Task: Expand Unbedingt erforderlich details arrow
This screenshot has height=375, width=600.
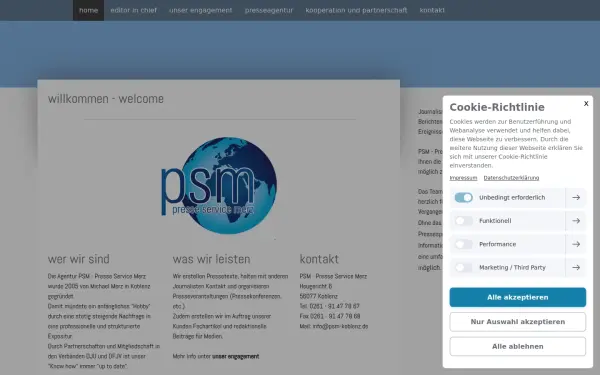Action: 576,197
